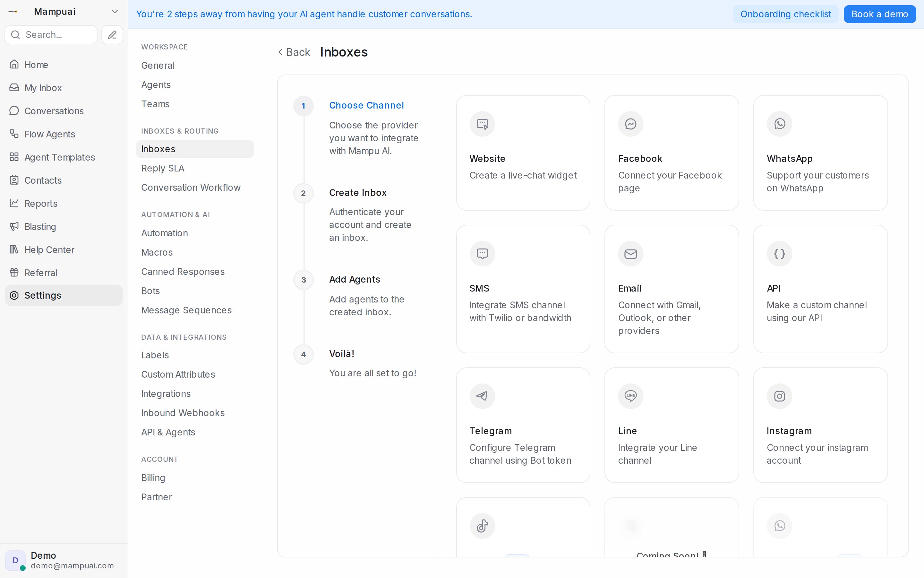The height and width of the screenshot is (578, 924).
Task: Open the Automation settings page
Action: tap(165, 233)
